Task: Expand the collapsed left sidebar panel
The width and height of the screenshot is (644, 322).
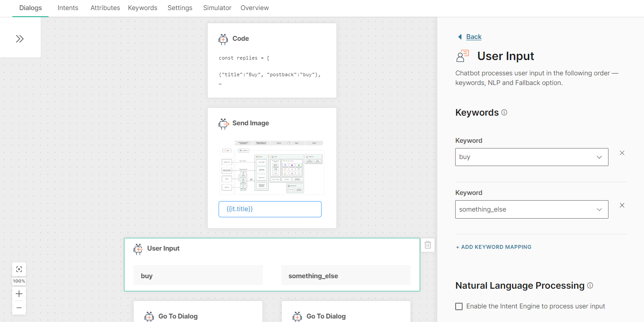Action: [20, 39]
